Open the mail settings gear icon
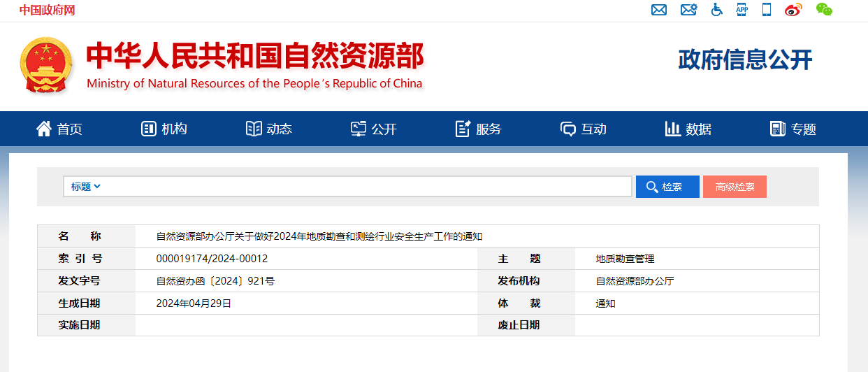Viewport: 868px width, 372px height. pos(688,10)
